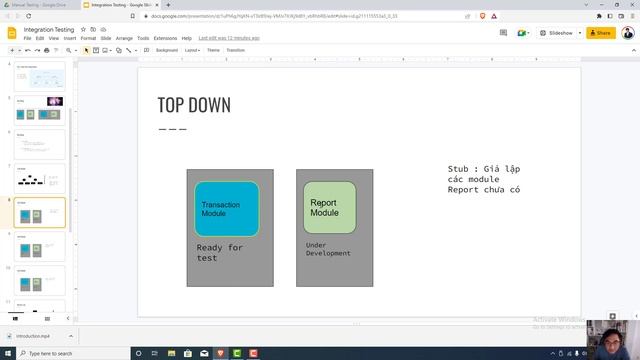The image size is (640, 360).
Task: Open the Insert menu
Action: coord(70,38)
